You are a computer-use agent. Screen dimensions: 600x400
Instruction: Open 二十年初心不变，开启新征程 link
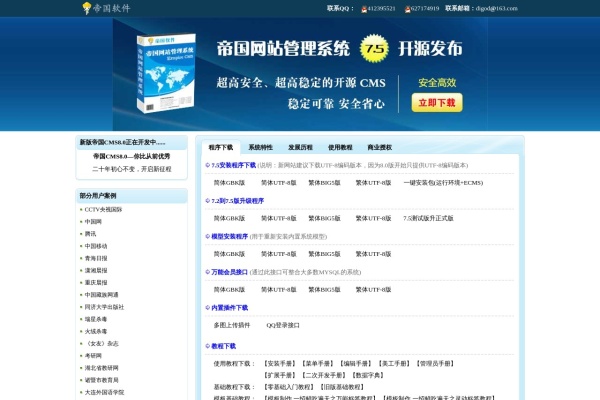[x=132, y=169]
